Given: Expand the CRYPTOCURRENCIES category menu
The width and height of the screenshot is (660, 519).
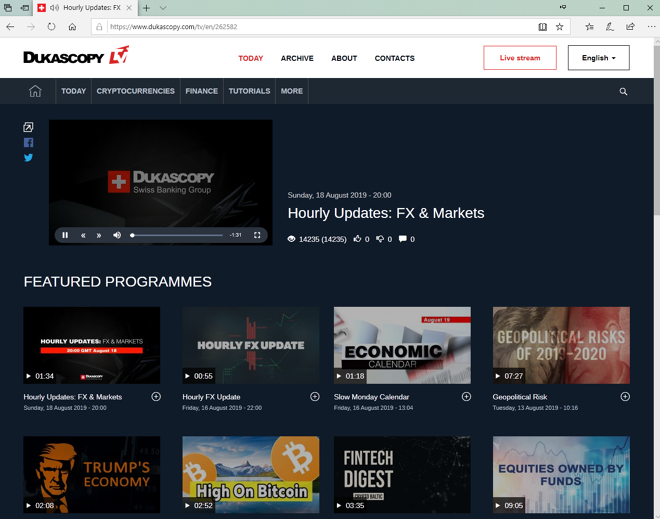Looking at the screenshot, I should click(135, 91).
